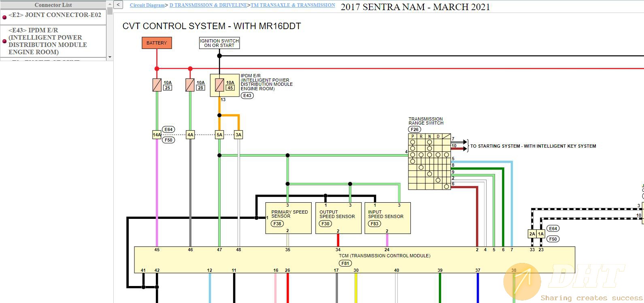Click terminal 1A junction box
This screenshot has height=303, width=644.
click(541, 234)
